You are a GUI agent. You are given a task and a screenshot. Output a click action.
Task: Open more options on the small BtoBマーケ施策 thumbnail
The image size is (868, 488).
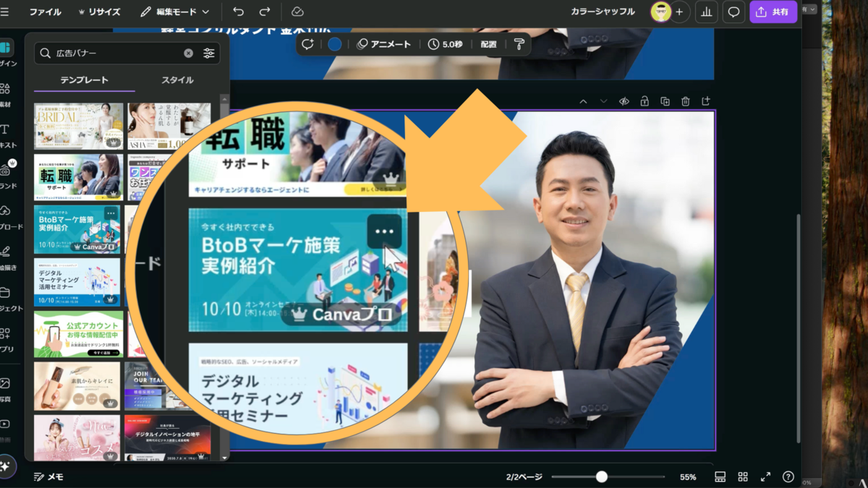point(110,213)
